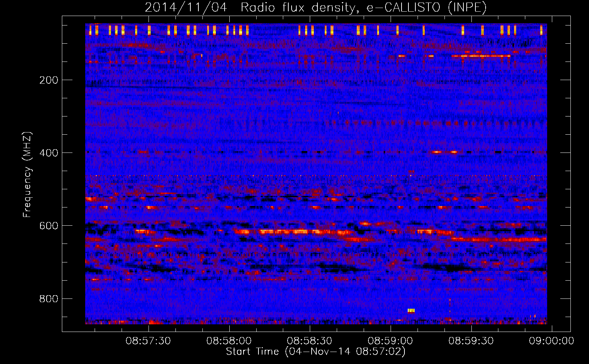The image size is (589, 364).
Task: Click the 08:58:30 time label
Action: coord(309,341)
